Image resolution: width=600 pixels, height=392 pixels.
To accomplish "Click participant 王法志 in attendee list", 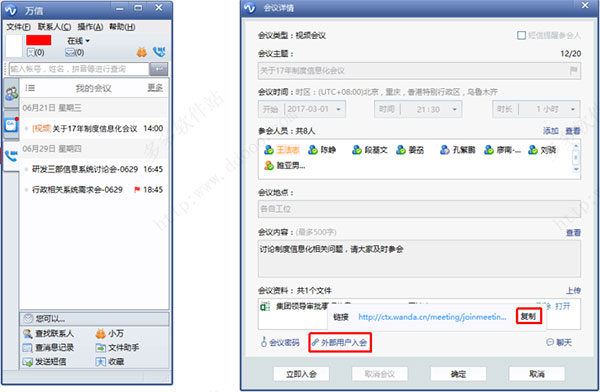I will 282,150.
